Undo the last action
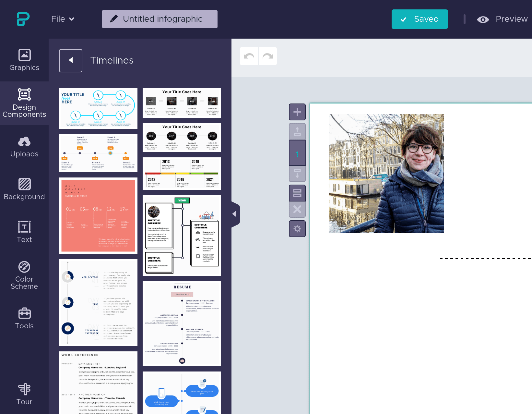Image resolution: width=532 pixels, height=414 pixels. [249, 56]
